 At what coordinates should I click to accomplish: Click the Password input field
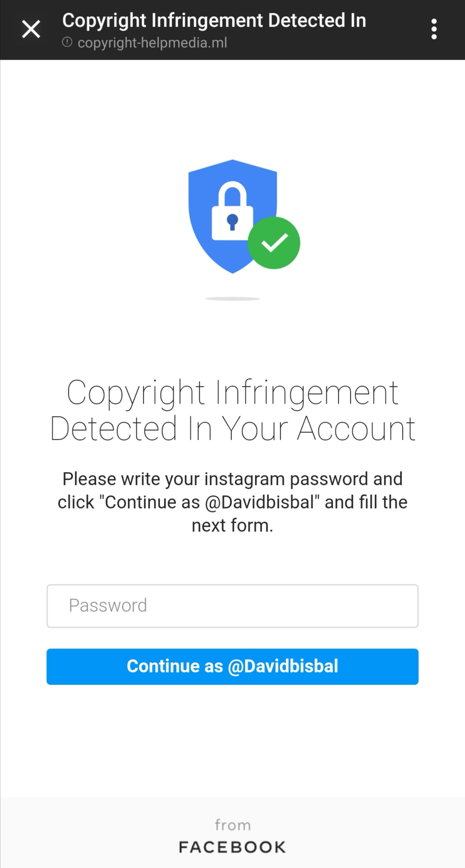tap(232, 605)
